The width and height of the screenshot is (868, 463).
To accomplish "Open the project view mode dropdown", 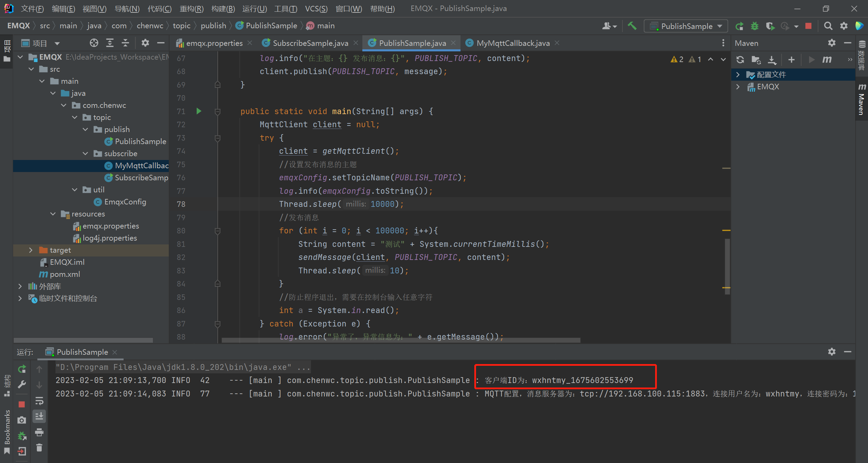I will [57, 43].
